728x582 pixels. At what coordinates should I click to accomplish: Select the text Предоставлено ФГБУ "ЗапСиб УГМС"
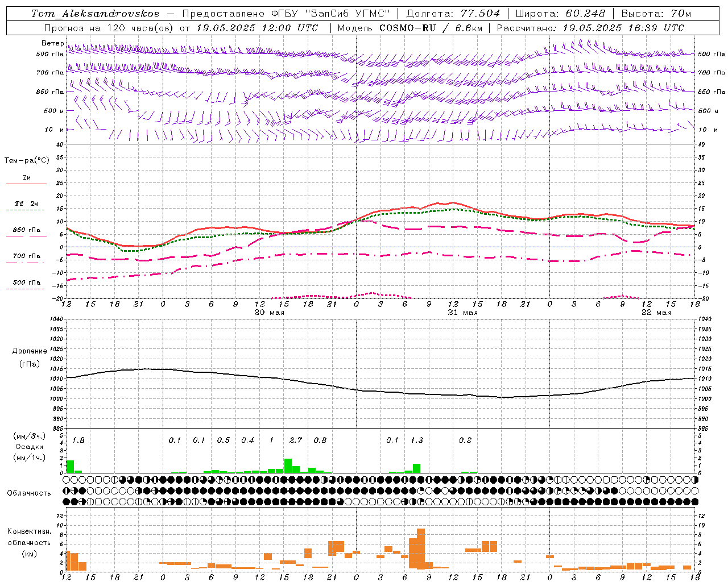[287, 14]
